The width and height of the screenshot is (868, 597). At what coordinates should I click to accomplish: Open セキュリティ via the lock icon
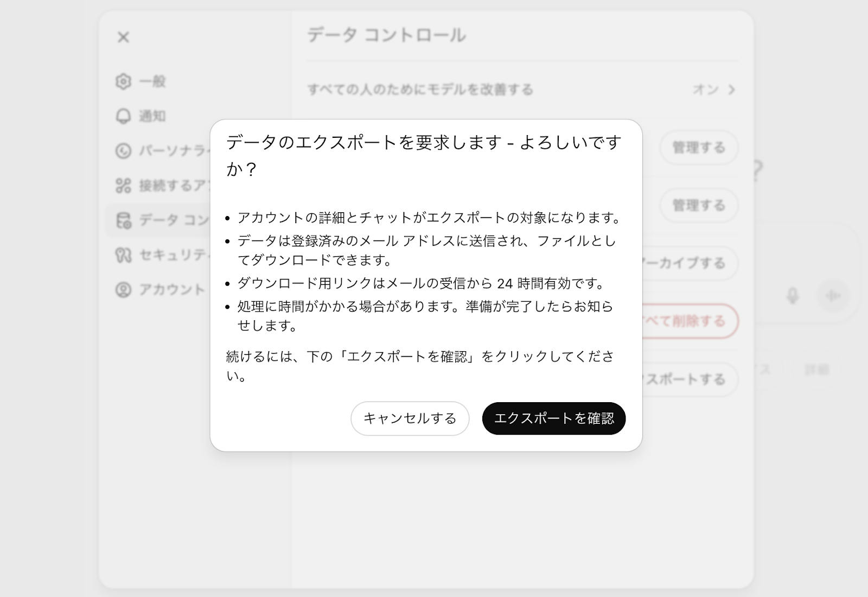(x=124, y=255)
